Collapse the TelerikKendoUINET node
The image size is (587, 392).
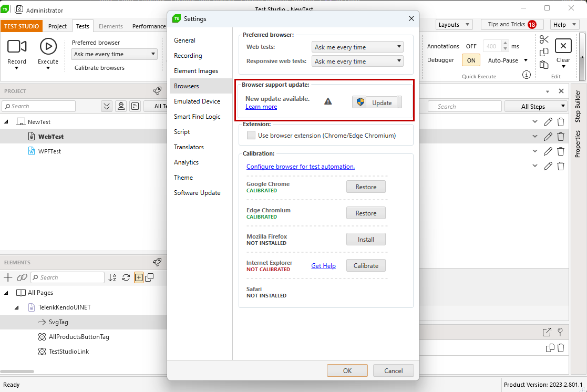click(x=17, y=307)
